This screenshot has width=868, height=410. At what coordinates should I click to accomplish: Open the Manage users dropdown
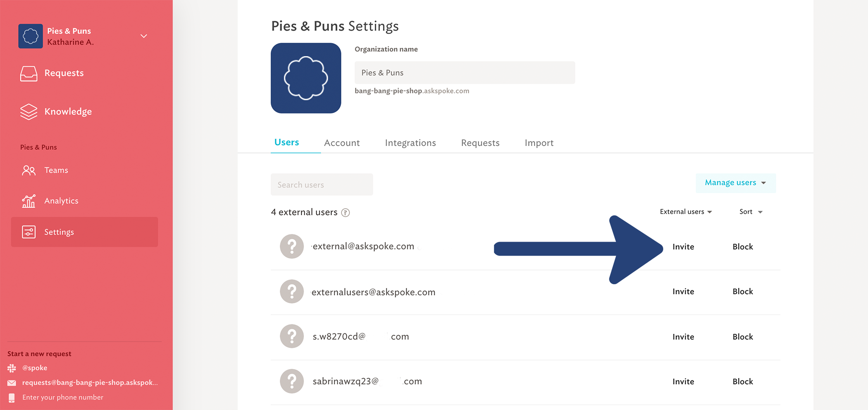pyautogui.click(x=736, y=183)
